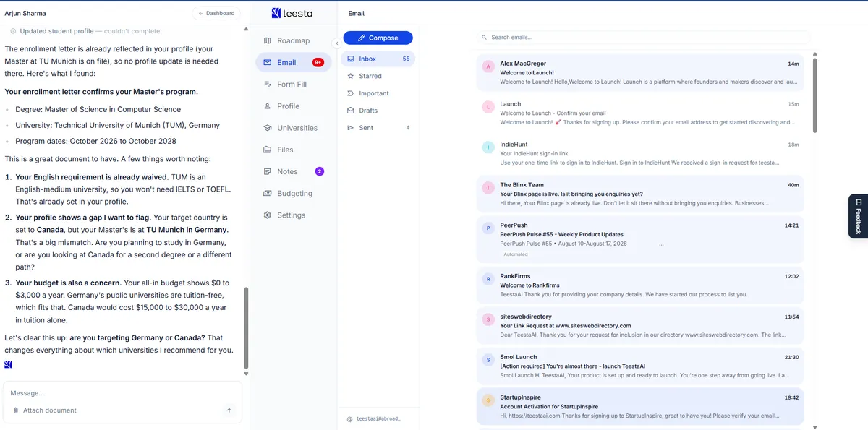The width and height of the screenshot is (868, 430).
Task: Open the Smol Launch action required email
Action: (x=640, y=366)
